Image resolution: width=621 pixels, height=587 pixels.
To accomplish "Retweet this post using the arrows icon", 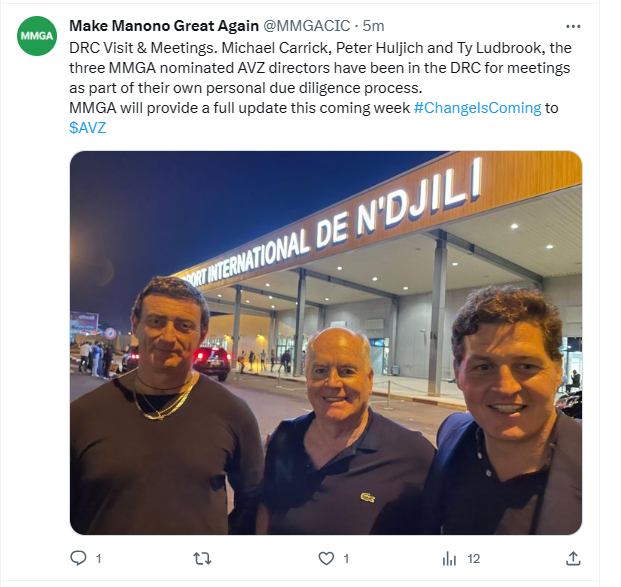I will [x=202, y=558].
